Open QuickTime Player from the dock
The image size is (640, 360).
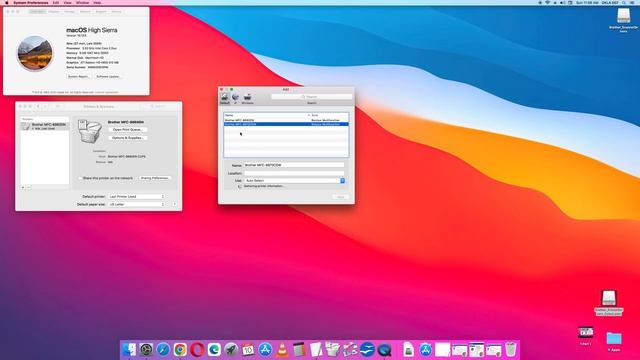tap(384, 349)
